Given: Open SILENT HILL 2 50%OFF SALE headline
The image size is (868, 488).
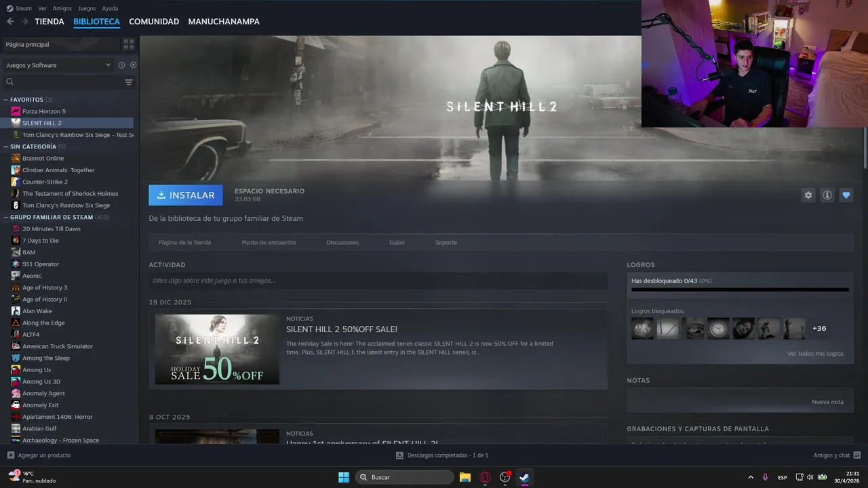Looking at the screenshot, I should (x=342, y=329).
